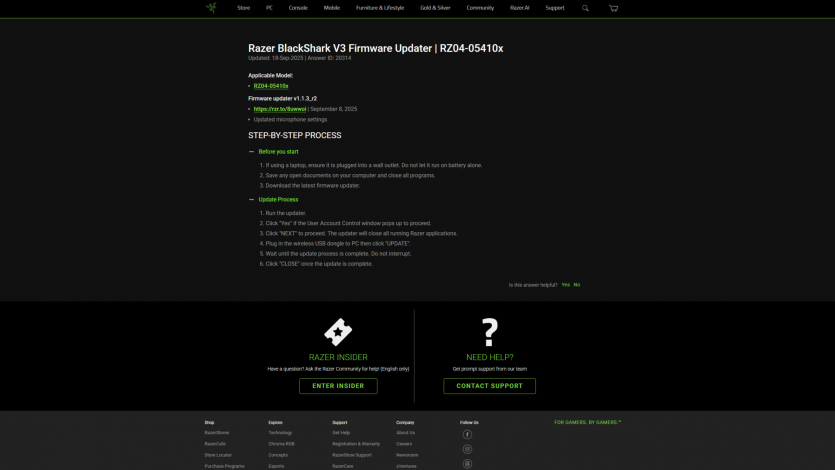Screen dimensions: 835x470
Task: Open the PC menu in navigation
Action: [x=269, y=8]
